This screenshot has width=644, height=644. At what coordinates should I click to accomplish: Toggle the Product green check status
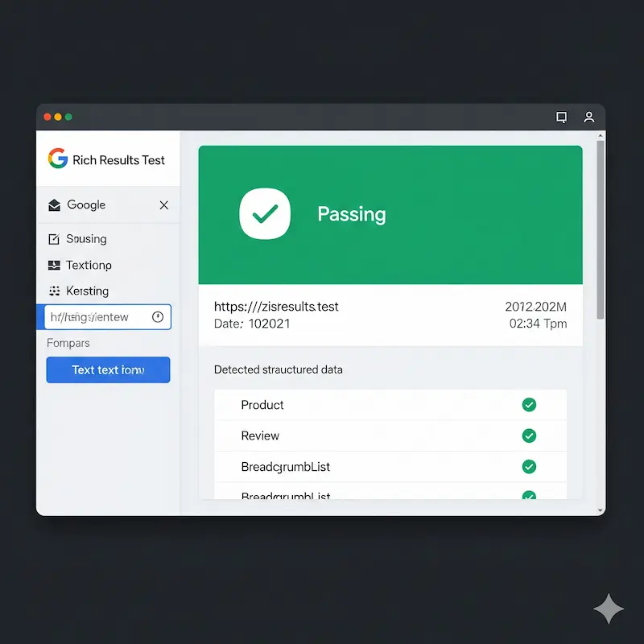[x=529, y=405]
